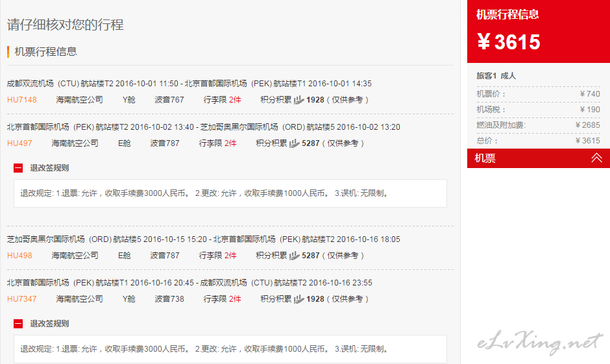Click the 机票价 ¥ 740 value

(590, 94)
